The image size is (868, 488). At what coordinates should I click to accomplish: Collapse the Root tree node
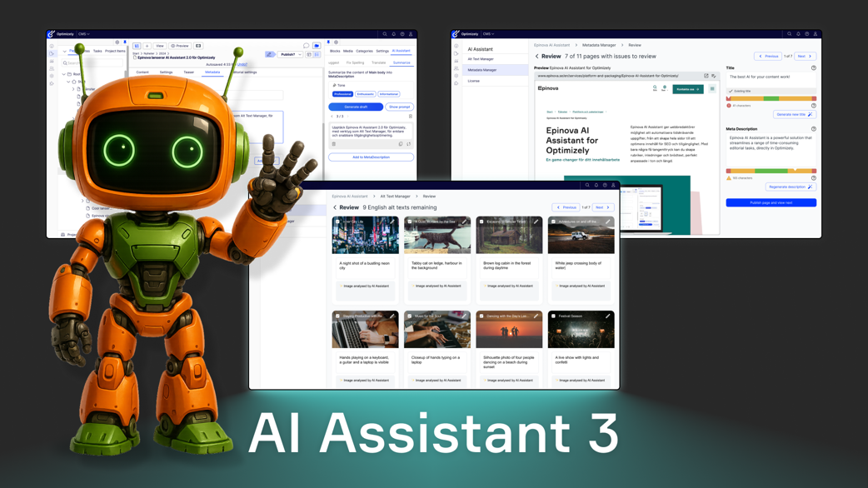[63, 74]
